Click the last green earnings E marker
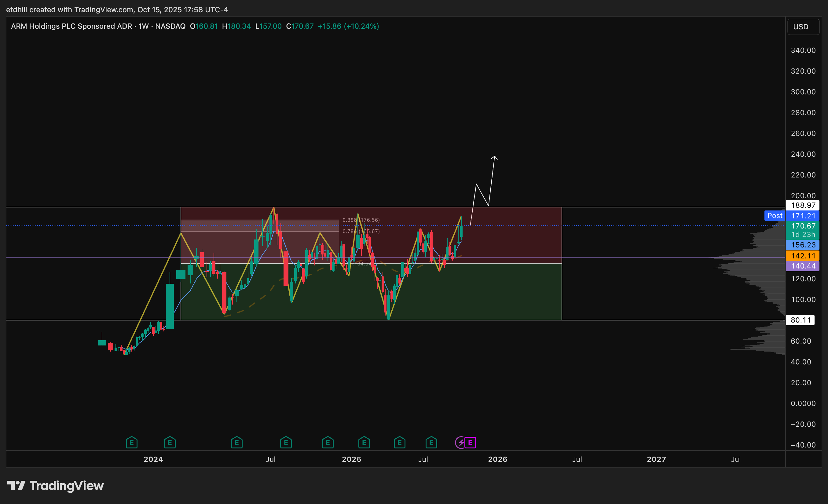Screen dimensions: 828x504 point(431,443)
